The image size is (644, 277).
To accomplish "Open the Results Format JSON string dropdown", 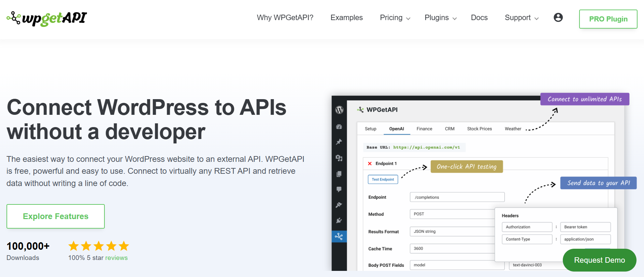I will click(x=453, y=231).
